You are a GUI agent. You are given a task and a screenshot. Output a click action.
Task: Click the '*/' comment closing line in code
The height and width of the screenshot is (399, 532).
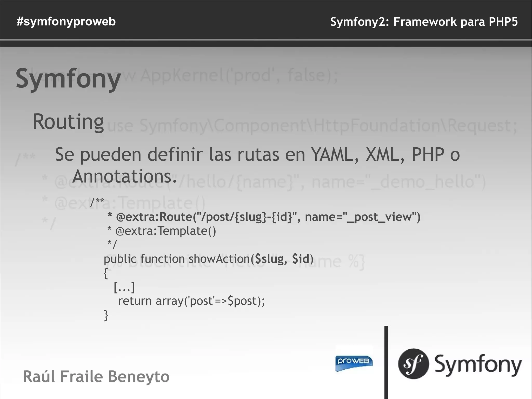coord(112,244)
